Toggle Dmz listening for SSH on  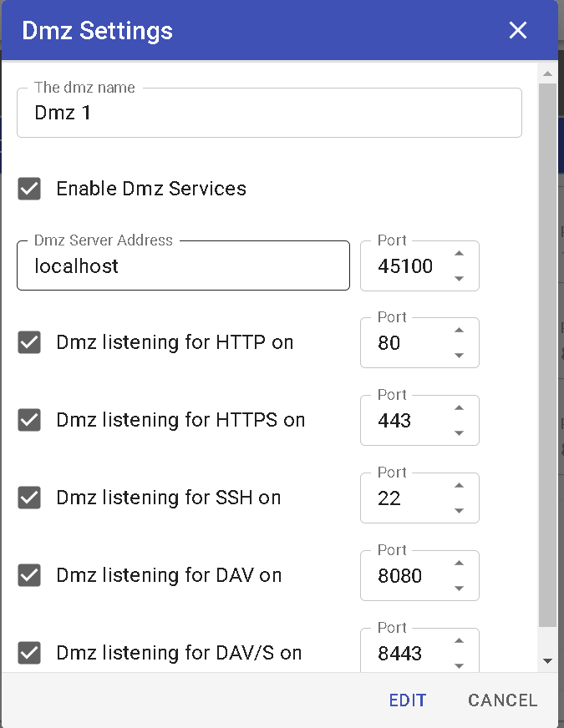[x=28, y=498]
